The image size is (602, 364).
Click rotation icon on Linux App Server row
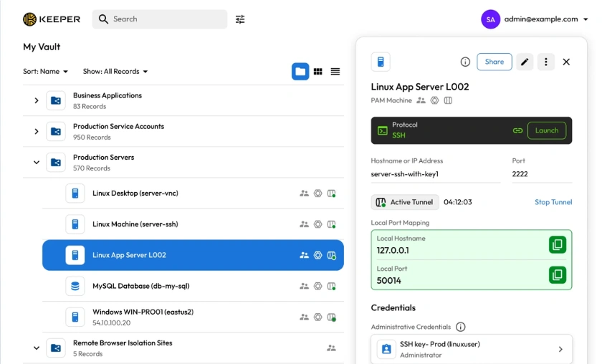(x=318, y=255)
